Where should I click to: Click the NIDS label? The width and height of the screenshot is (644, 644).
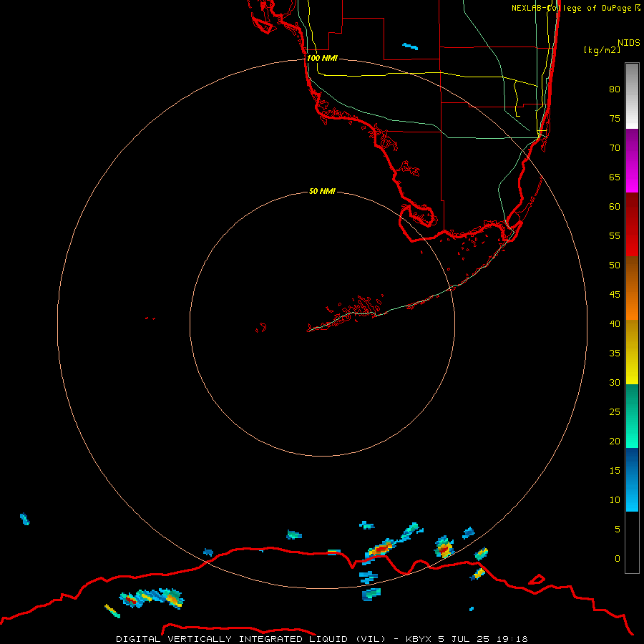click(628, 43)
